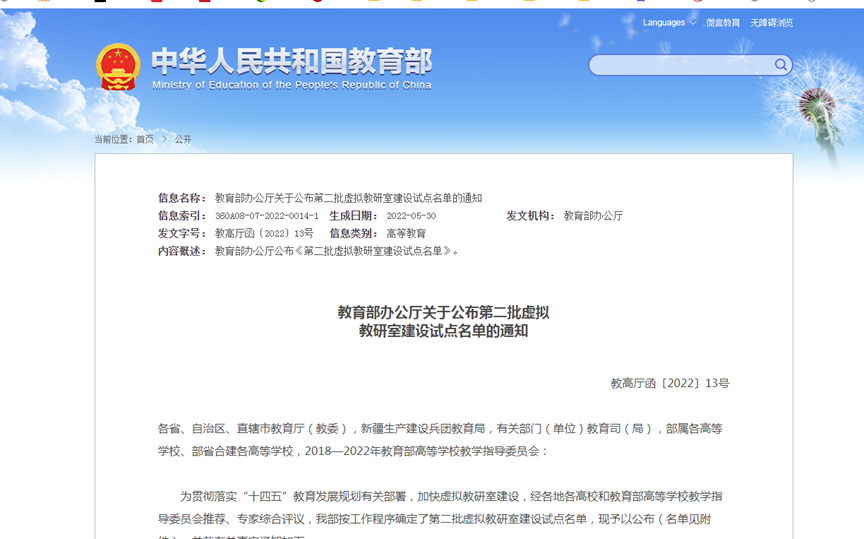
Task: Click the 高等教育 information category value
Action: point(406,233)
